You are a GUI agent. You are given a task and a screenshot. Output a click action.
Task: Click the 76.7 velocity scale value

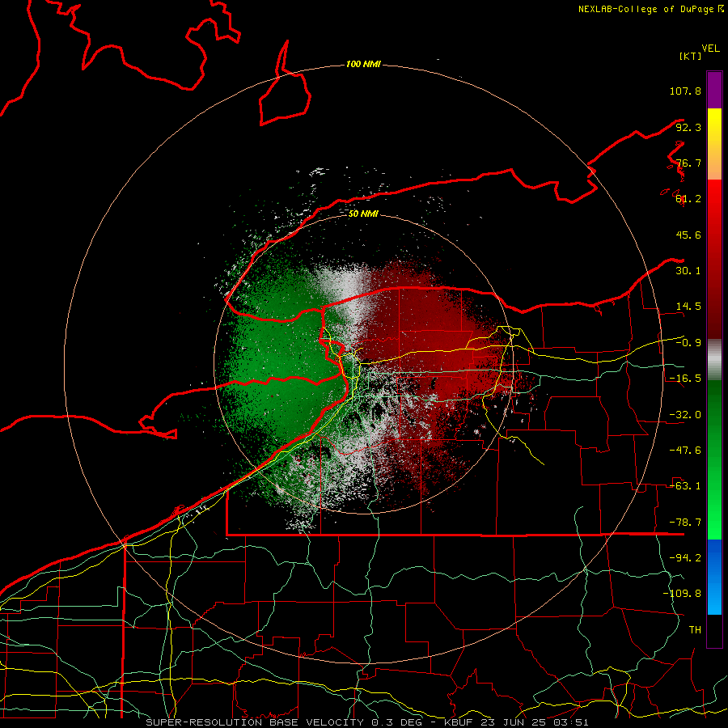pos(688,163)
